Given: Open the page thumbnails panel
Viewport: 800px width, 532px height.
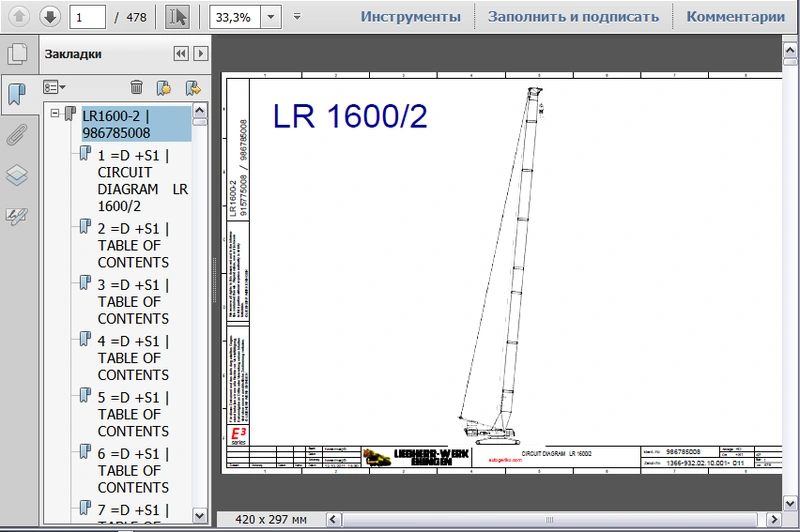Looking at the screenshot, I should click(17, 54).
